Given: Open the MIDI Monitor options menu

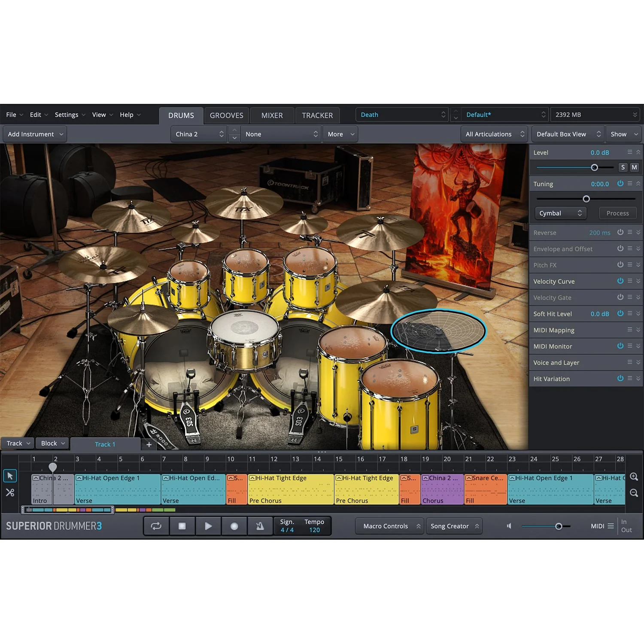Looking at the screenshot, I should pos(629,346).
